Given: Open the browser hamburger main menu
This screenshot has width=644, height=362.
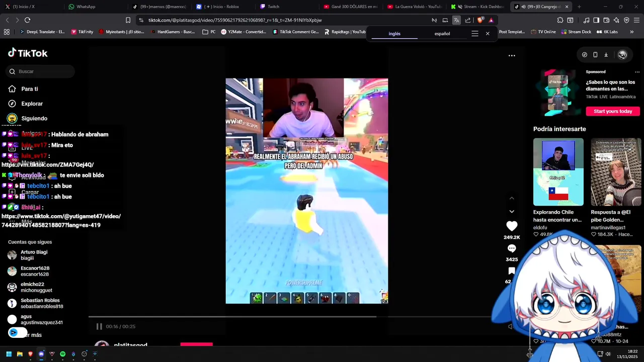Looking at the screenshot, I should (x=636, y=20).
